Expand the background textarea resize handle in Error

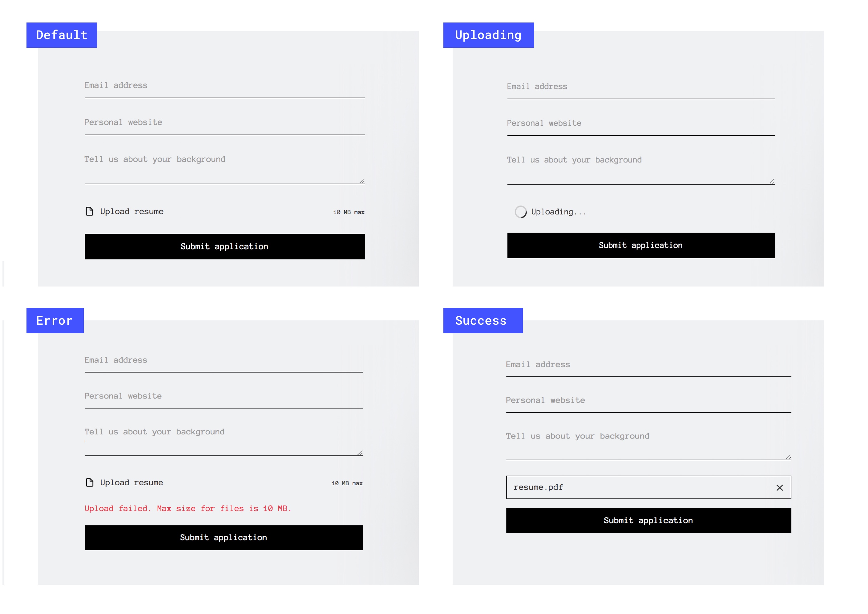[x=360, y=453]
